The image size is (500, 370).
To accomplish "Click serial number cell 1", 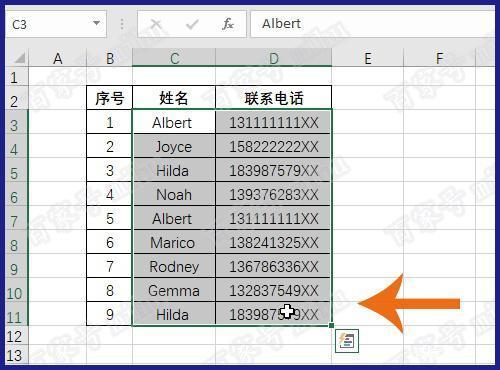I will 110,122.
